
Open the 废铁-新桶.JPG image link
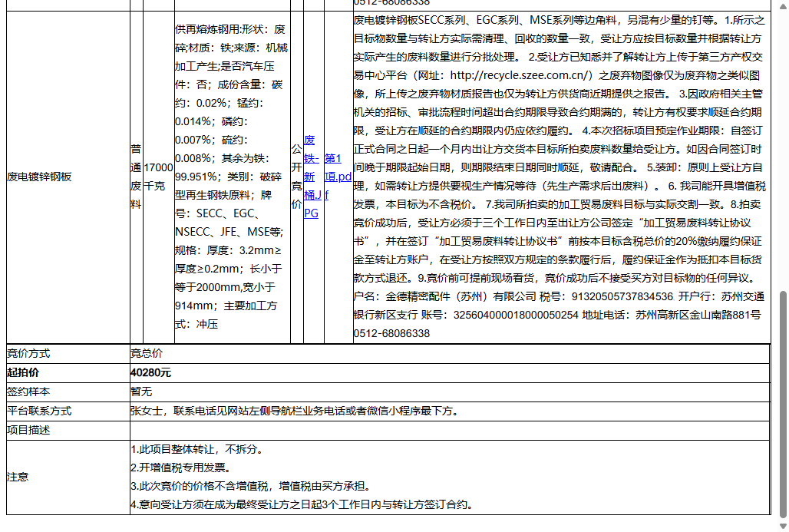click(x=312, y=177)
